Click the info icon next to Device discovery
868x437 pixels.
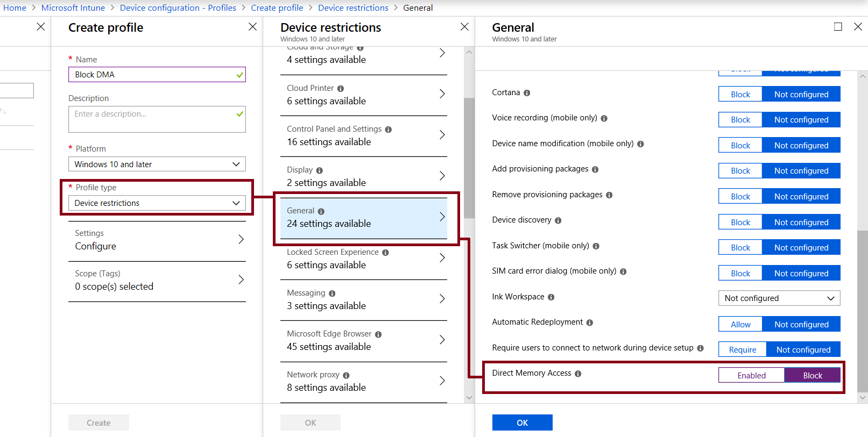tap(558, 220)
